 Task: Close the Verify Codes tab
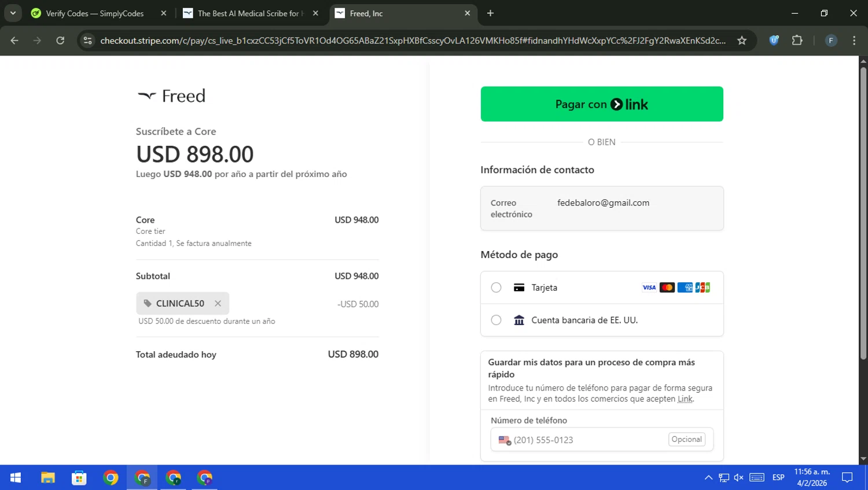164,13
